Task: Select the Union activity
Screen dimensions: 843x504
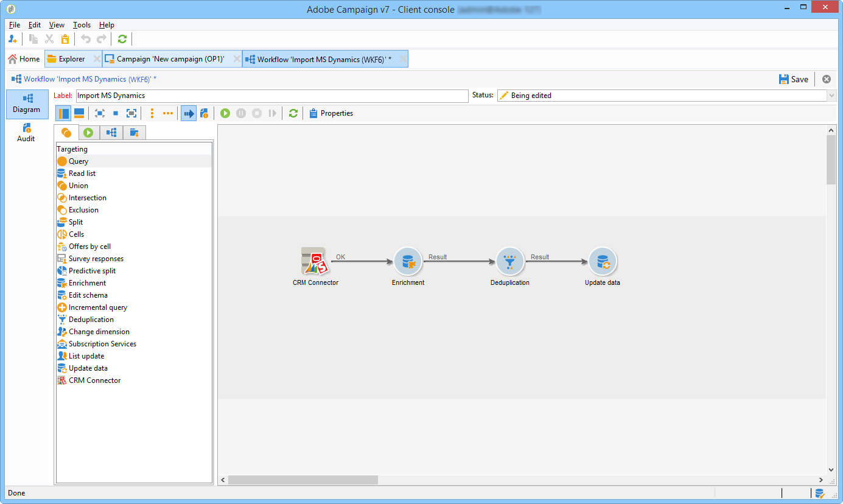Action: pyautogui.click(x=134, y=186)
